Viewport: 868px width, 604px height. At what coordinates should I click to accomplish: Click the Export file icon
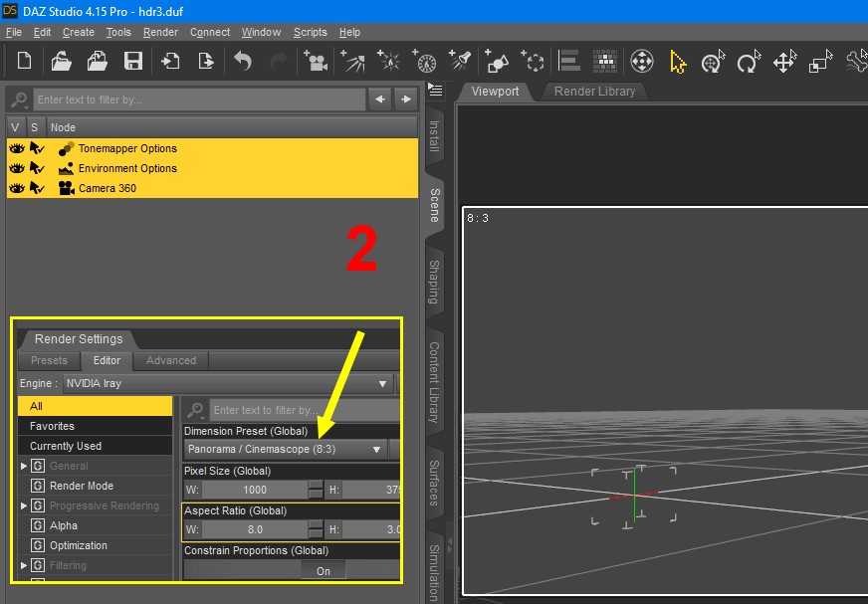(x=206, y=61)
